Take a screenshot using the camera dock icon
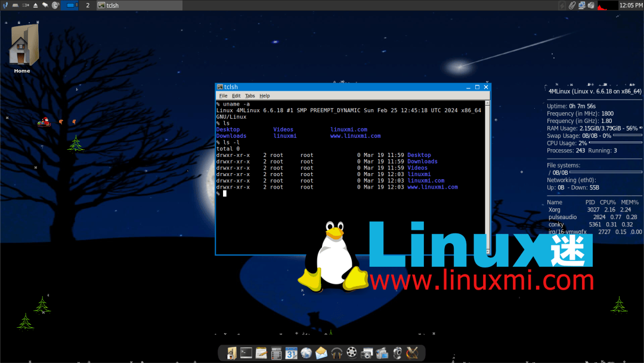Image resolution: width=644 pixels, height=363 pixels. 366,353
